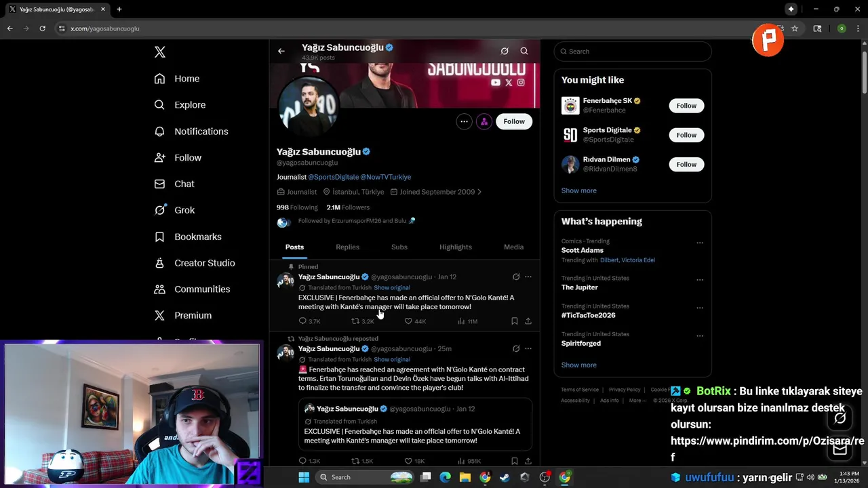Go back with profile header arrow
The image size is (868, 488).
(x=281, y=51)
